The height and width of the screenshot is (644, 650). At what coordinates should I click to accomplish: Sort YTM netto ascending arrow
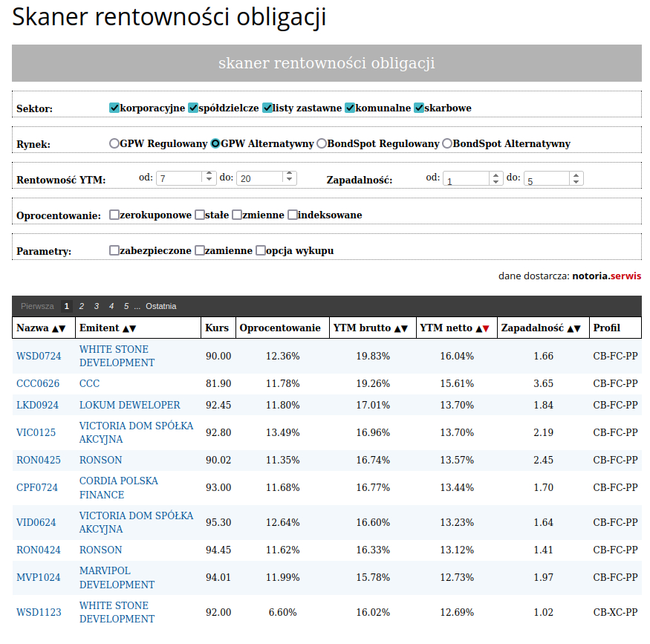tap(478, 328)
